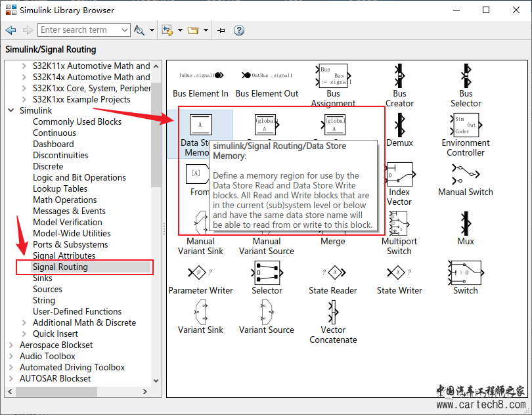The width and height of the screenshot is (532, 415).
Task: Select the Variant Sink block
Action: click(x=200, y=317)
